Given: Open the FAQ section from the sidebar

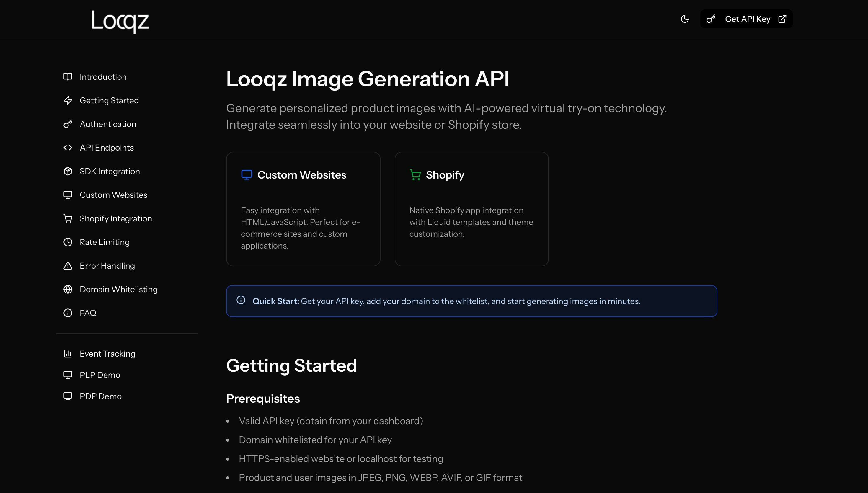Looking at the screenshot, I should (x=88, y=313).
